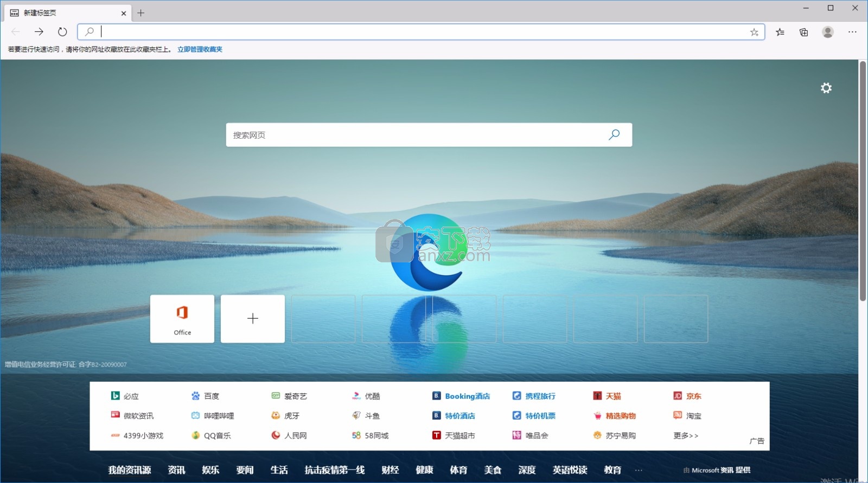The image size is (868, 483).
Task: Open the Collections icon
Action: coord(804,32)
